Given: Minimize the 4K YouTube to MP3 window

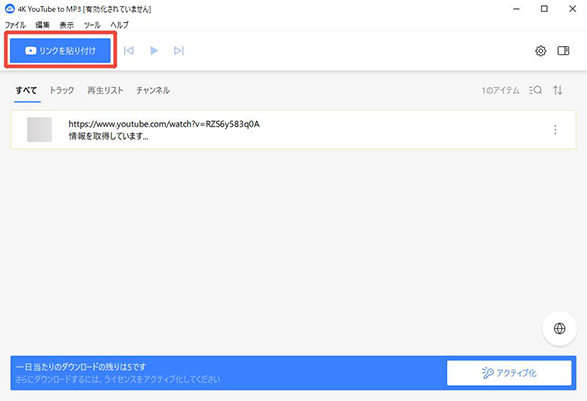Looking at the screenshot, I should point(517,9).
